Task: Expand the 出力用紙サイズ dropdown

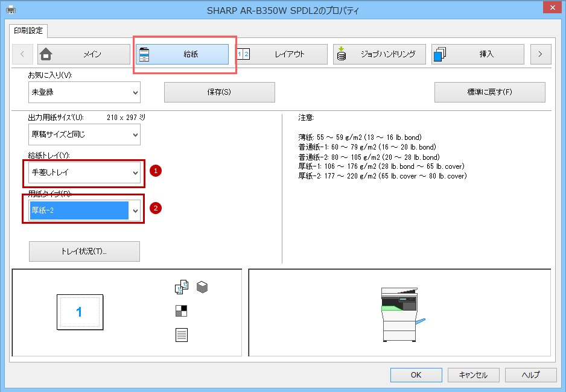Action: click(x=84, y=134)
